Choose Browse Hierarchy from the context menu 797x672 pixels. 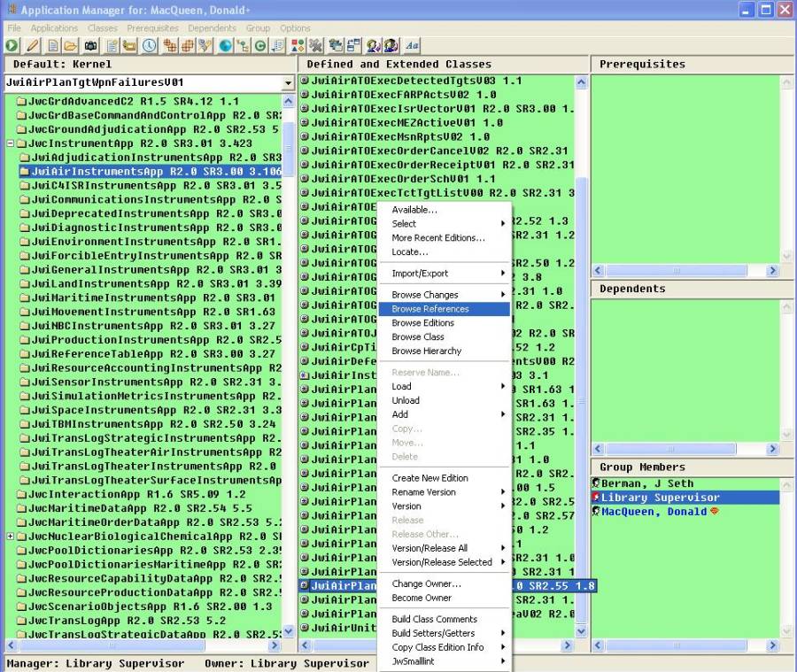click(428, 351)
